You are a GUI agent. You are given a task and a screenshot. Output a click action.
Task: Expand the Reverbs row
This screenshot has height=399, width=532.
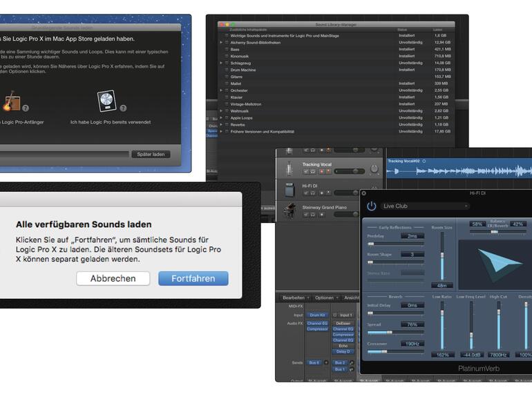pyautogui.click(x=221, y=124)
